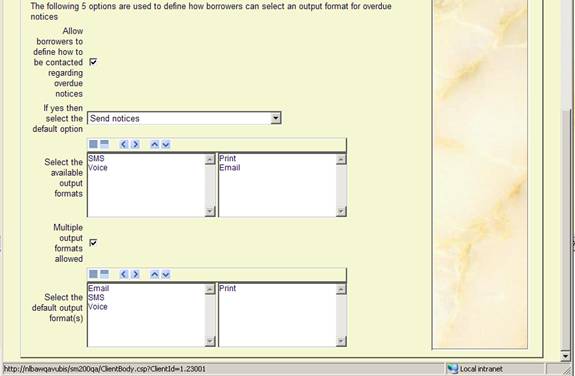This screenshot has height=376, width=575.
Task: Click down arrow above default output formats
Action: 166,274
